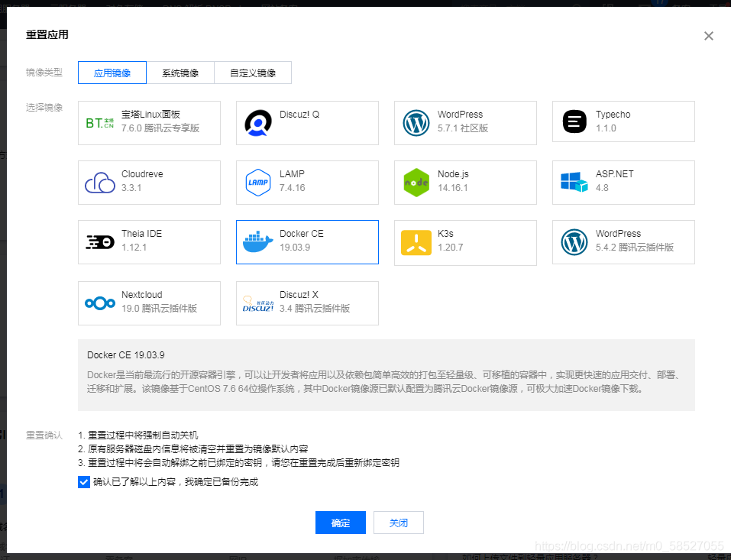731x560 pixels.
Task: Pick the 宝塔Linux面板 image
Action: (149, 122)
